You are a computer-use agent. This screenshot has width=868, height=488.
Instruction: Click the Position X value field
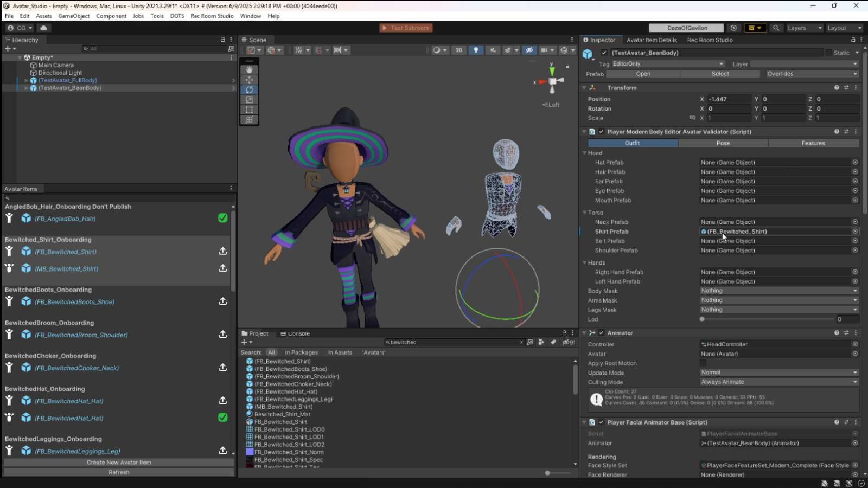pyautogui.click(x=729, y=99)
